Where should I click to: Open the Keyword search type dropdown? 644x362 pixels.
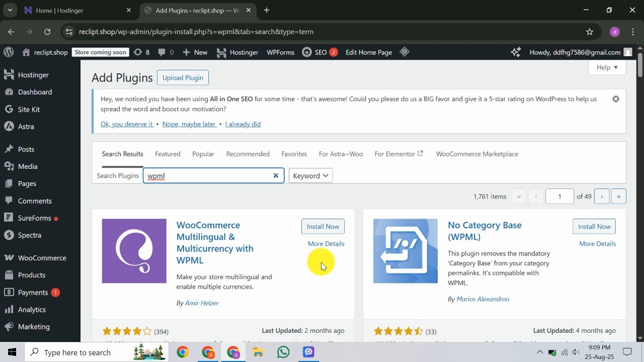(310, 175)
